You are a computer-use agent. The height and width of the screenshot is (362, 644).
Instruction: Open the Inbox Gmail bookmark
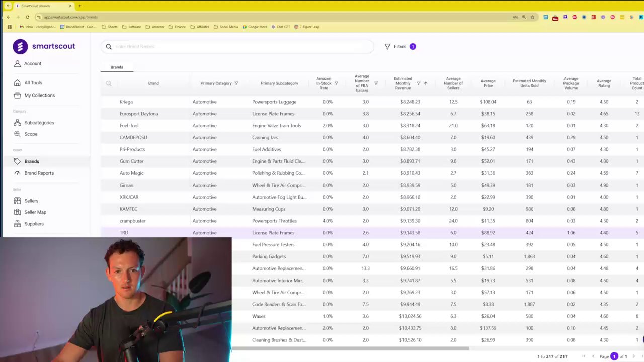coord(37,27)
